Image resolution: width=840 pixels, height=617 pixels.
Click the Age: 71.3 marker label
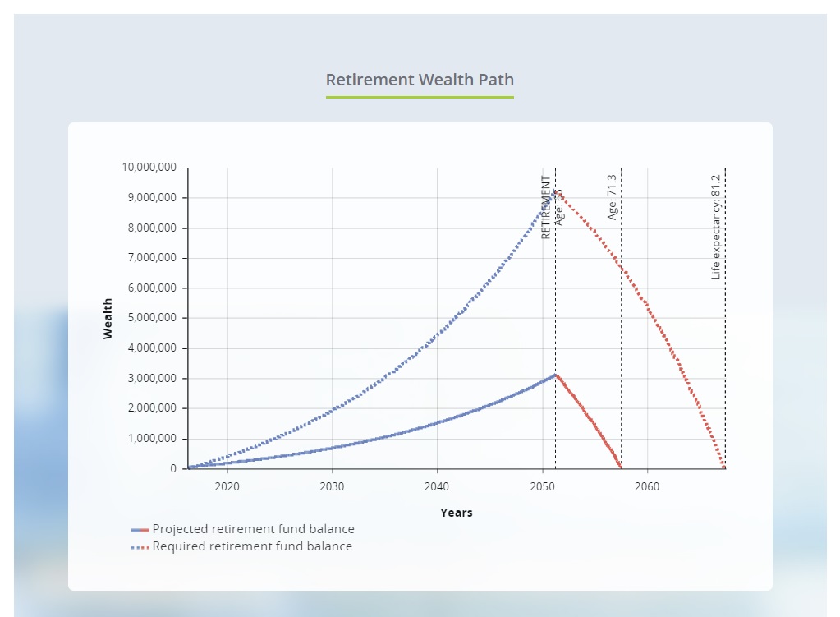tap(612, 197)
